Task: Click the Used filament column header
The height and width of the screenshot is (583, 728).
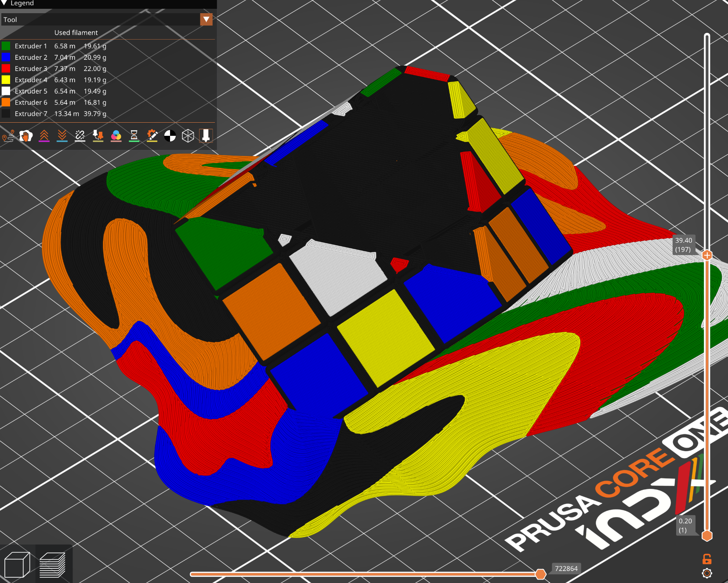Action: click(76, 33)
